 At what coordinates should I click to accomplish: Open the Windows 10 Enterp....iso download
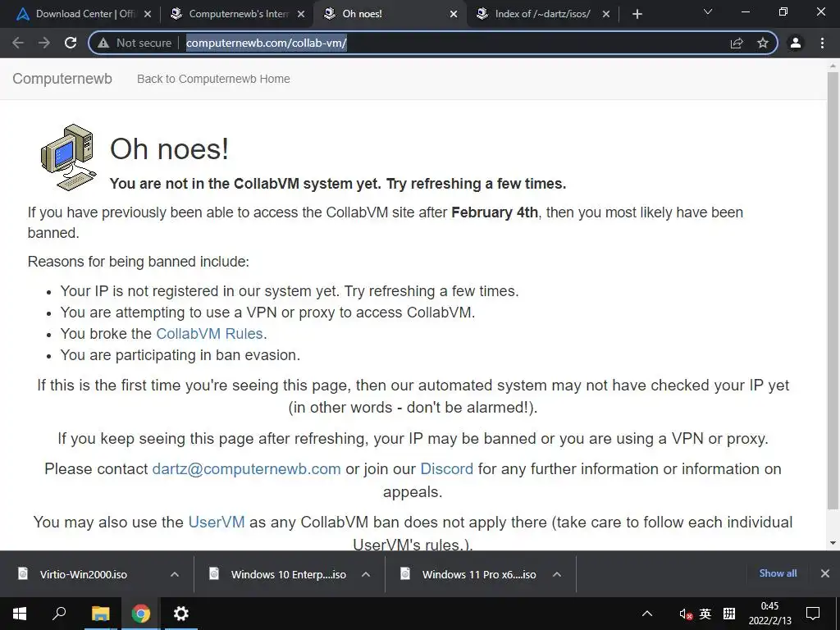[288, 574]
